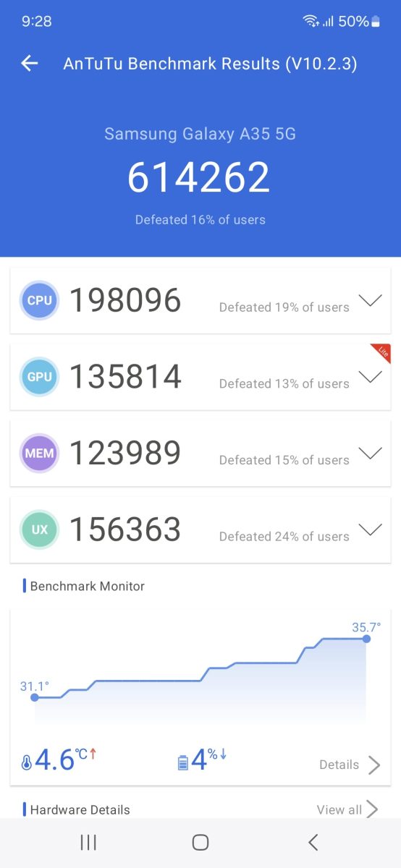Go to home via navigation bar

tap(200, 842)
